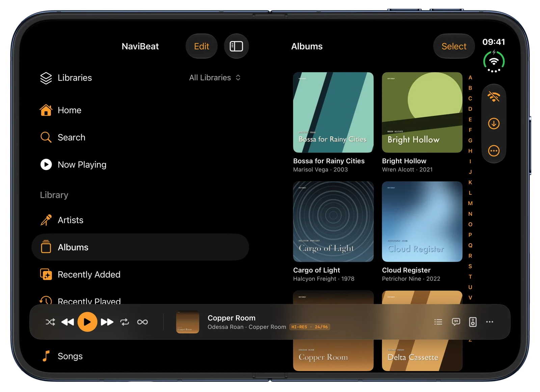Image resolution: width=540 pixels, height=392 pixels.
Task: Click the Wi-Fi charging status indicator
Action: 494,61
